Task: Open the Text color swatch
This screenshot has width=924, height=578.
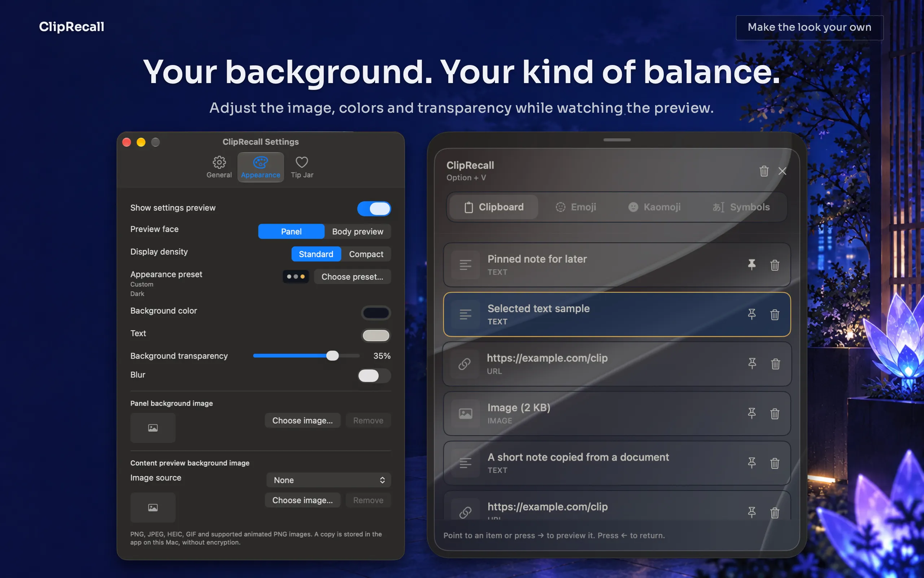Action: 376,335
